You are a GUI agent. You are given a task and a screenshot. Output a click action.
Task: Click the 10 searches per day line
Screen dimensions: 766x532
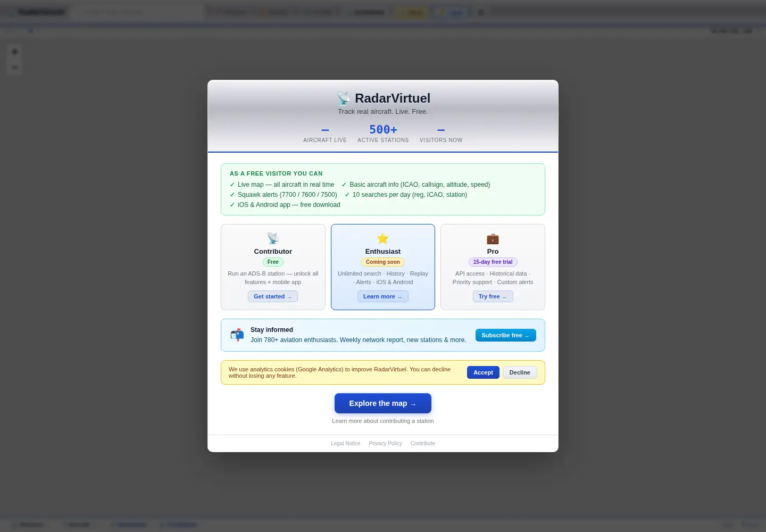[x=406, y=195]
